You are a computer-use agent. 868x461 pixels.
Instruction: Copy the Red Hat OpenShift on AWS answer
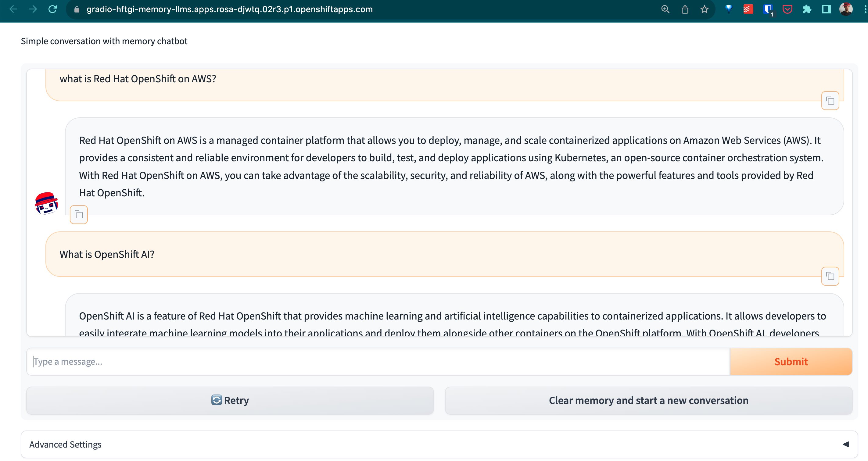[79, 215]
